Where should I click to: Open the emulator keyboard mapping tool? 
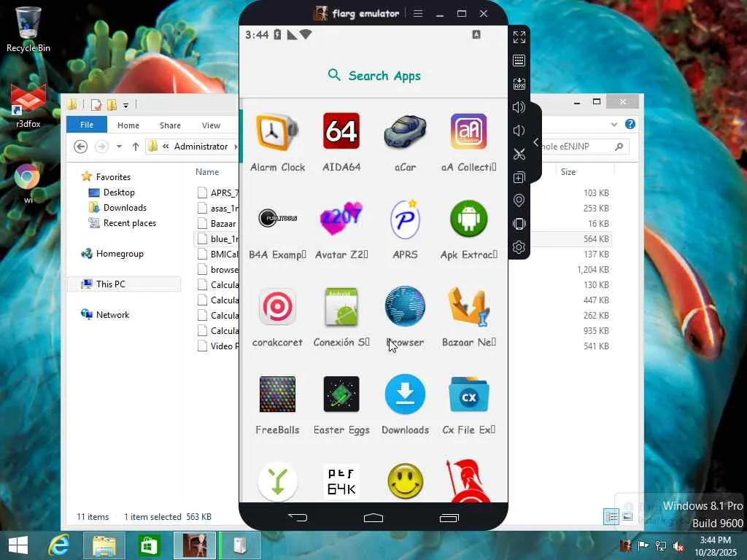pos(519,61)
